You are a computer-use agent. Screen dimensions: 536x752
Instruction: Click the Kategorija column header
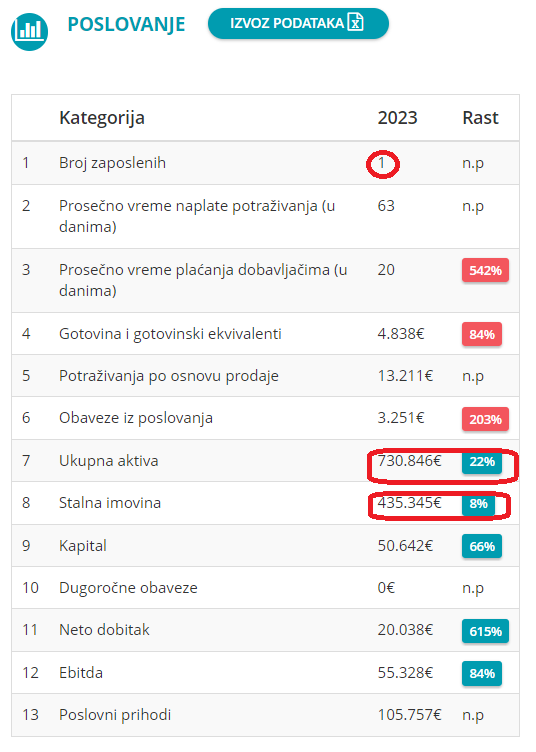tap(102, 118)
